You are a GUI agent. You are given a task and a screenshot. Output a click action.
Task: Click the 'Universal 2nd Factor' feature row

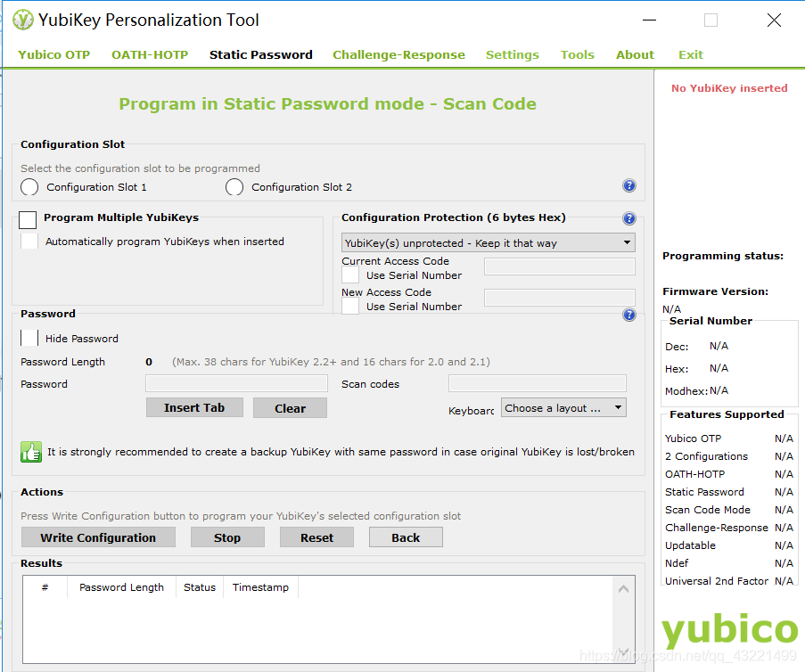pyautogui.click(x=729, y=581)
